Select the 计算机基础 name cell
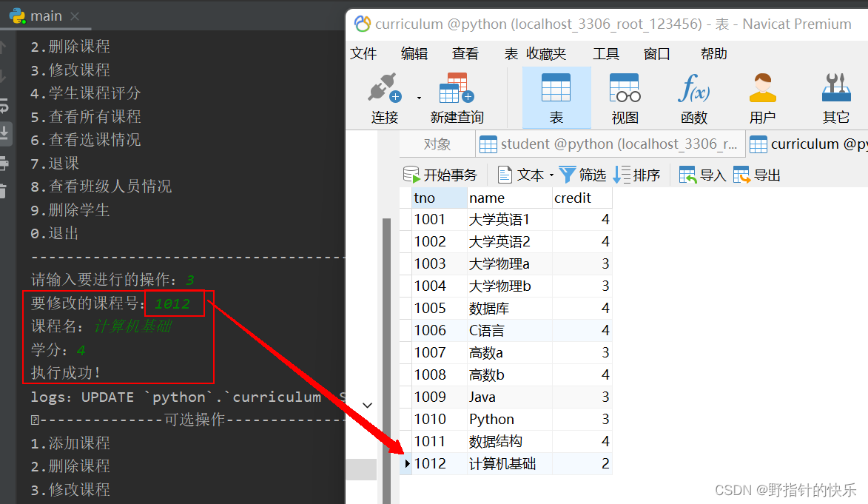Screen dimensions: 868x504 510,463
